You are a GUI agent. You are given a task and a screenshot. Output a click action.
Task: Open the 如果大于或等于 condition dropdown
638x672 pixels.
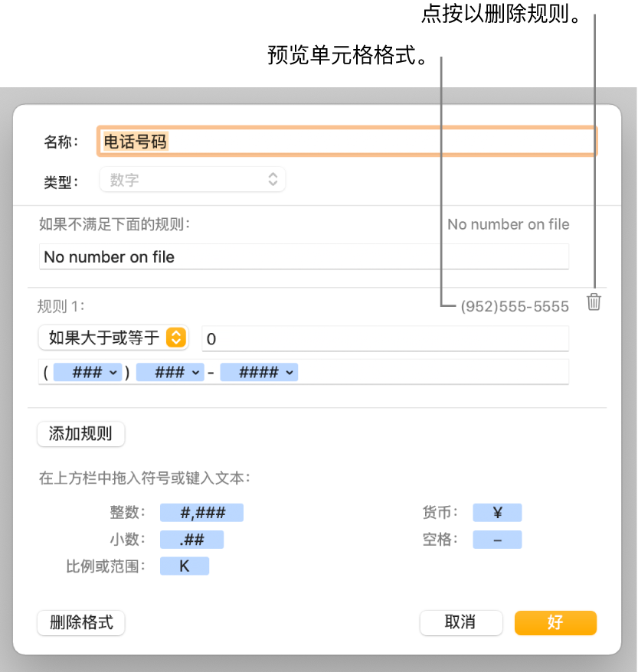(x=112, y=338)
